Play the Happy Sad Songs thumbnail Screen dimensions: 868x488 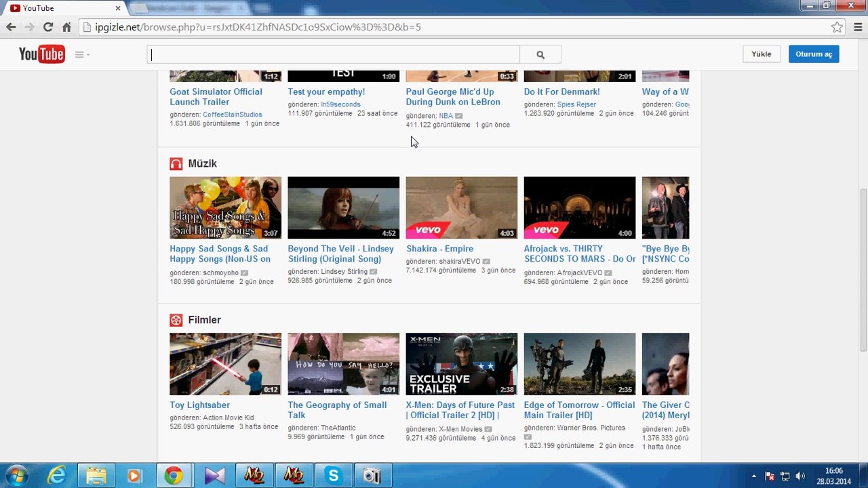(225, 207)
